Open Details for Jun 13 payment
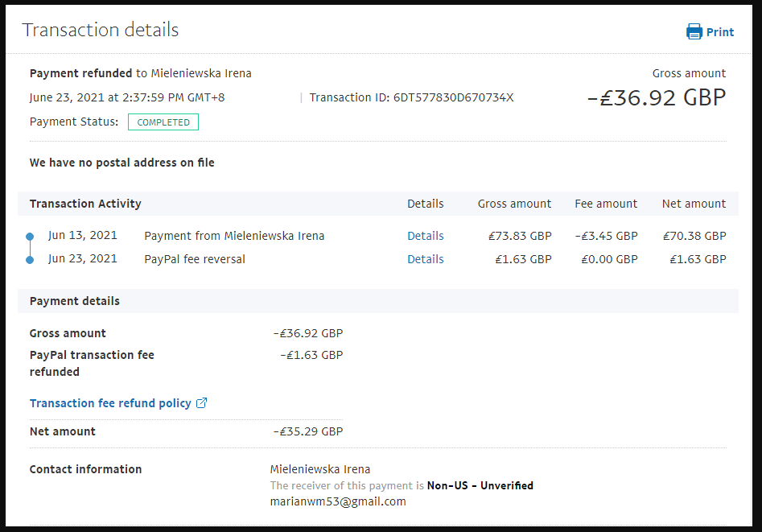 (x=425, y=236)
